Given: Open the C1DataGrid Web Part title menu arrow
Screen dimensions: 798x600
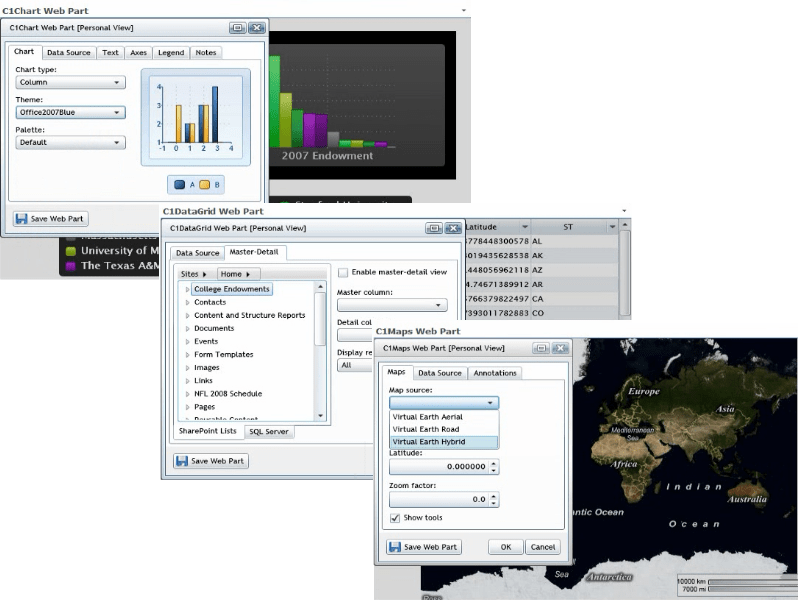Looking at the screenshot, I should click(x=624, y=211).
